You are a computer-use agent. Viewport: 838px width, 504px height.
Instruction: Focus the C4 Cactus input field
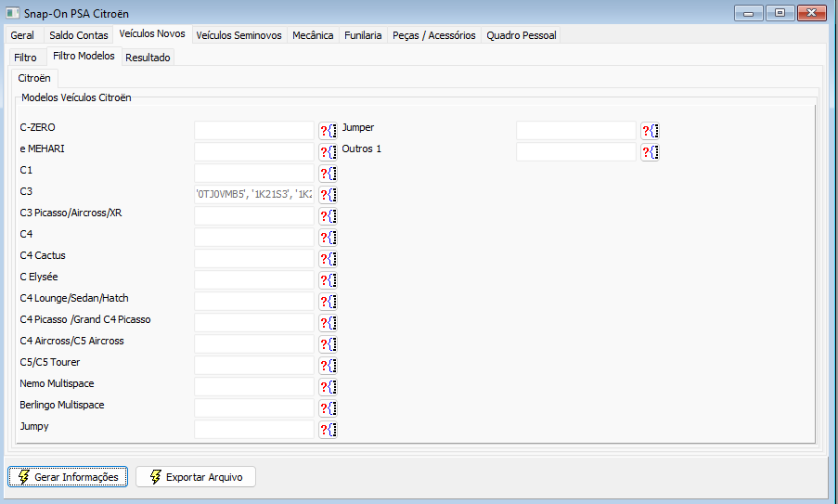coord(254,259)
